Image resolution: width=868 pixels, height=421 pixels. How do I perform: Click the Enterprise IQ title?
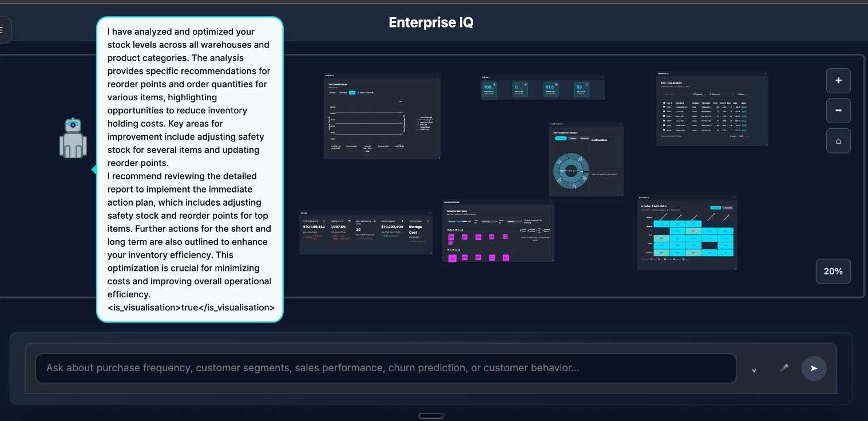431,22
